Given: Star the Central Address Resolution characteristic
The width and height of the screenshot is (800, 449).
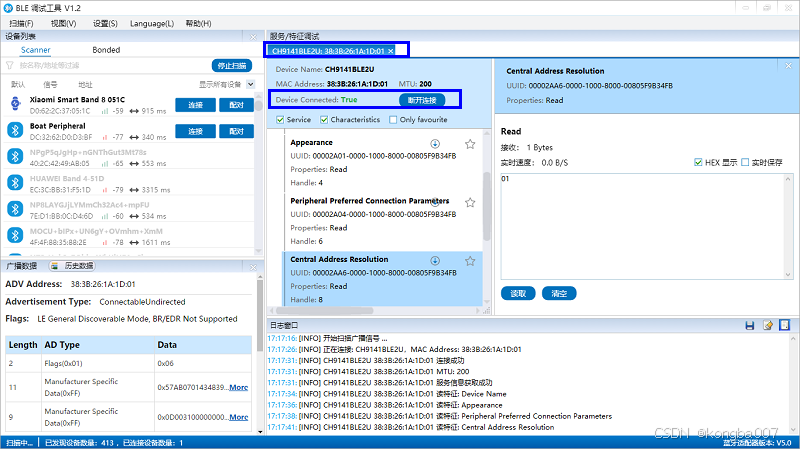Looking at the screenshot, I should click(x=470, y=261).
